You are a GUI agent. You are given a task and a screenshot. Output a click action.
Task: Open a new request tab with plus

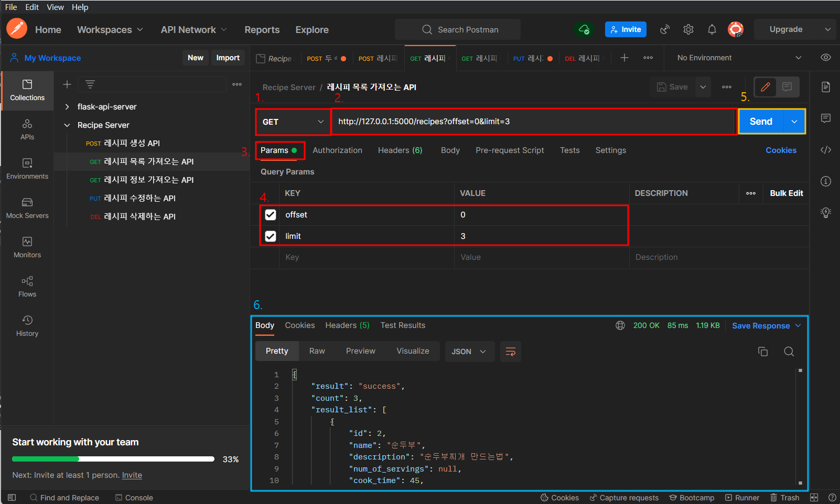[624, 58]
